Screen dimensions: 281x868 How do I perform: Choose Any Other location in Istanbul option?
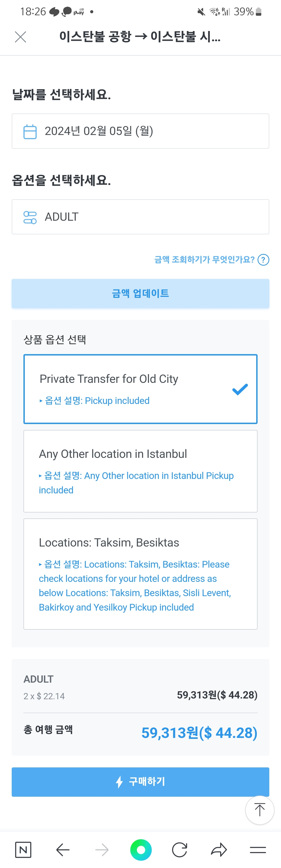coord(140,471)
